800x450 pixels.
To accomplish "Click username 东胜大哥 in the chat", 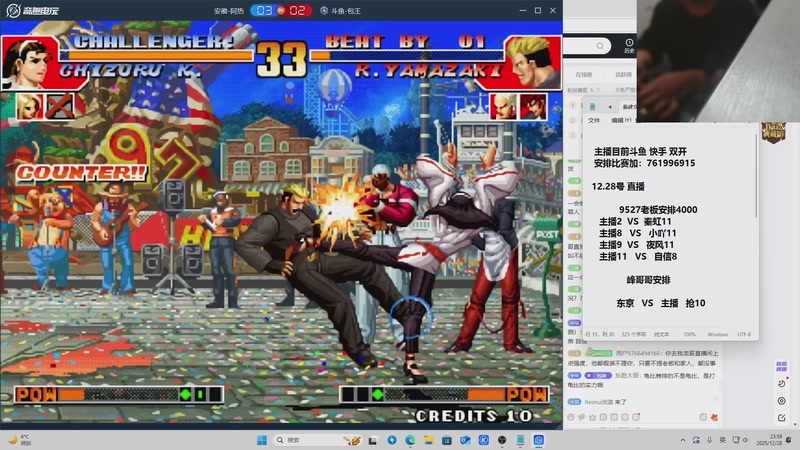I will (626, 376).
